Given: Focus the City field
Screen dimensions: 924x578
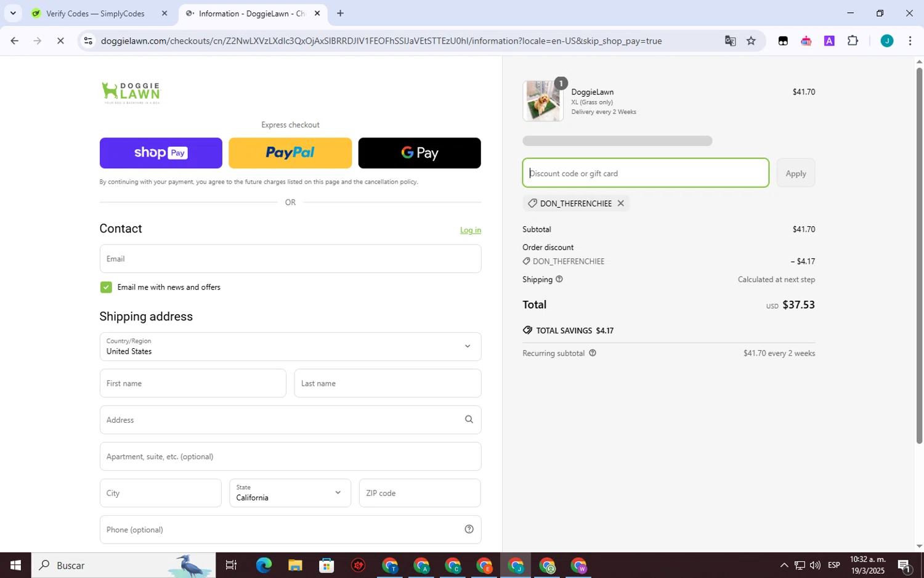Looking at the screenshot, I should [x=160, y=493].
